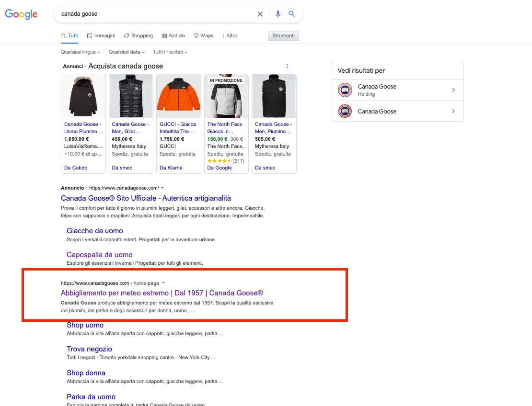Click the Strumenti button
The image size is (532, 406).
click(283, 36)
